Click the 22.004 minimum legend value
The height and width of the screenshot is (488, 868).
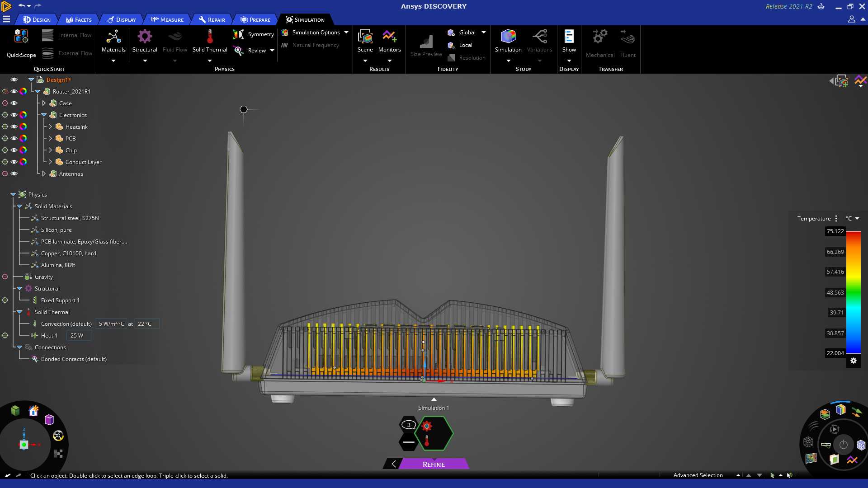tap(835, 353)
